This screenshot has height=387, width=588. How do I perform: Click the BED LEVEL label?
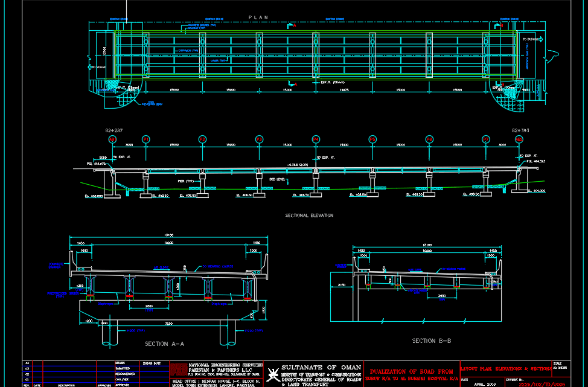[x=278, y=180]
